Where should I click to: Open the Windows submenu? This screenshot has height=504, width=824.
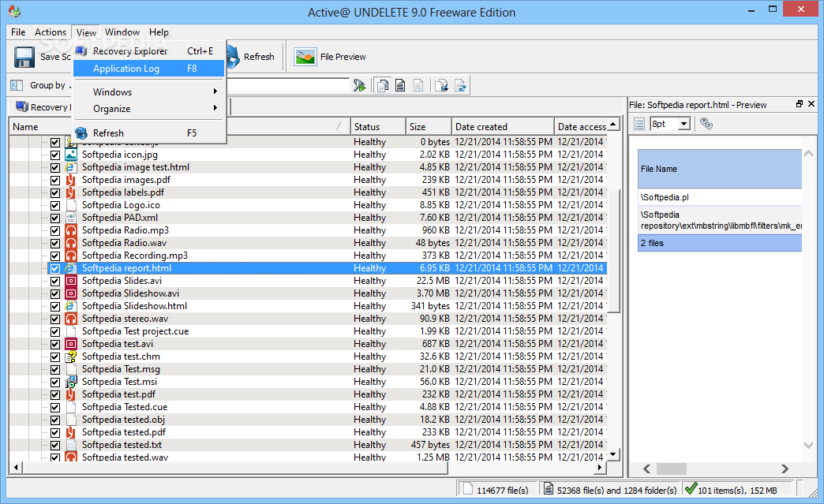click(x=149, y=91)
